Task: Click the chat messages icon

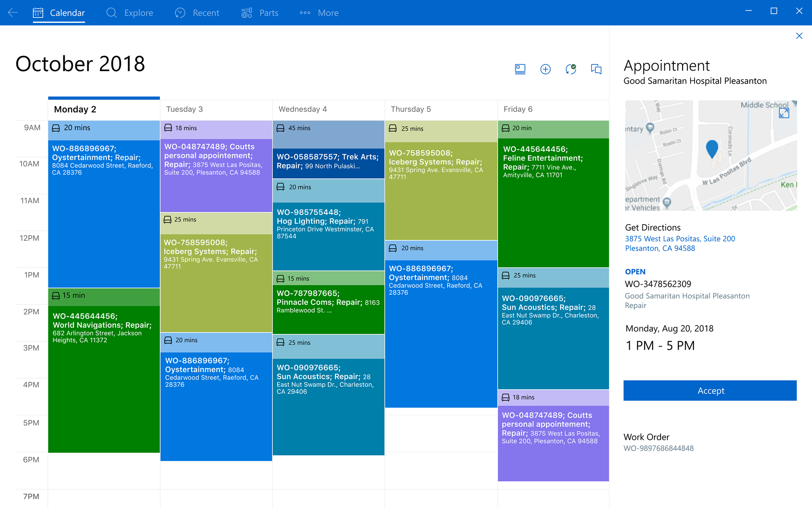Action: [596, 69]
